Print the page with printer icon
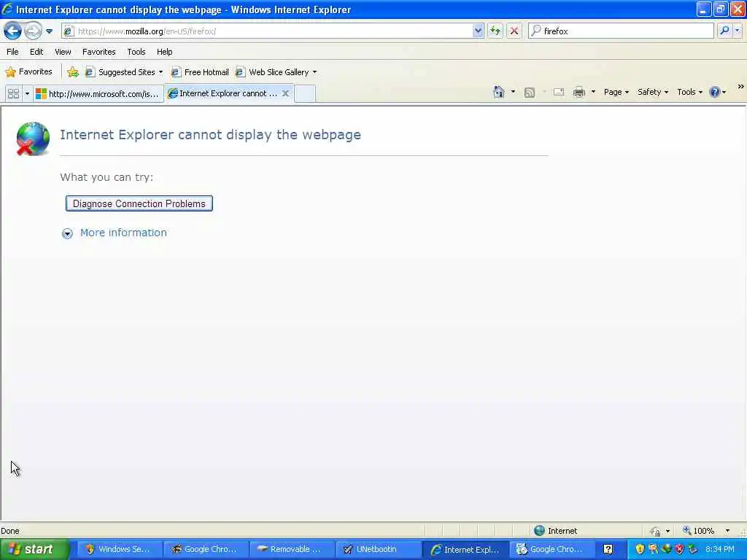 578,92
